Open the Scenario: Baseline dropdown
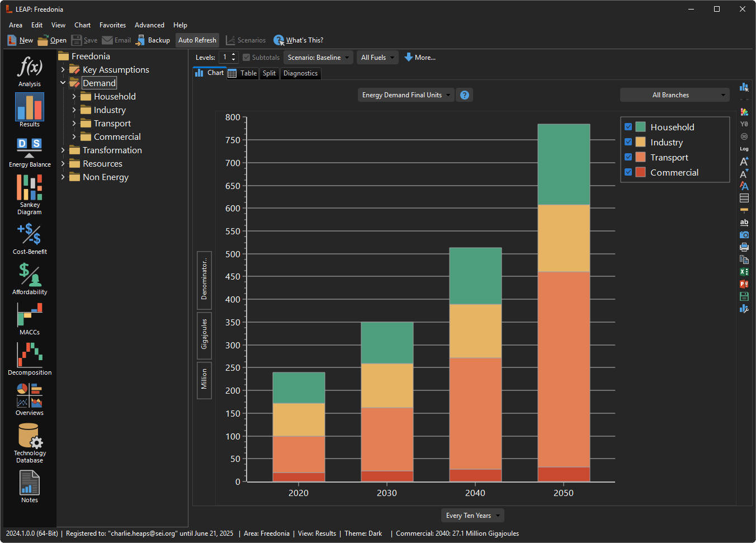Image resolution: width=756 pixels, height=543 pixels. click(319, 58)
